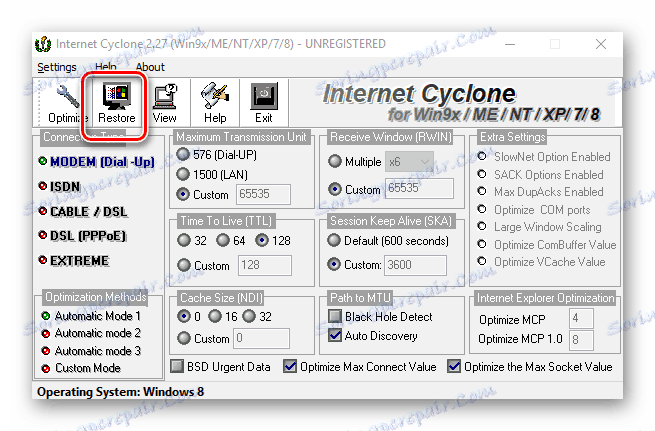Click the Internet Cyclone title bar icon
Image resolution: width=655 pixels, height=431 pixels.
point(43,44)
